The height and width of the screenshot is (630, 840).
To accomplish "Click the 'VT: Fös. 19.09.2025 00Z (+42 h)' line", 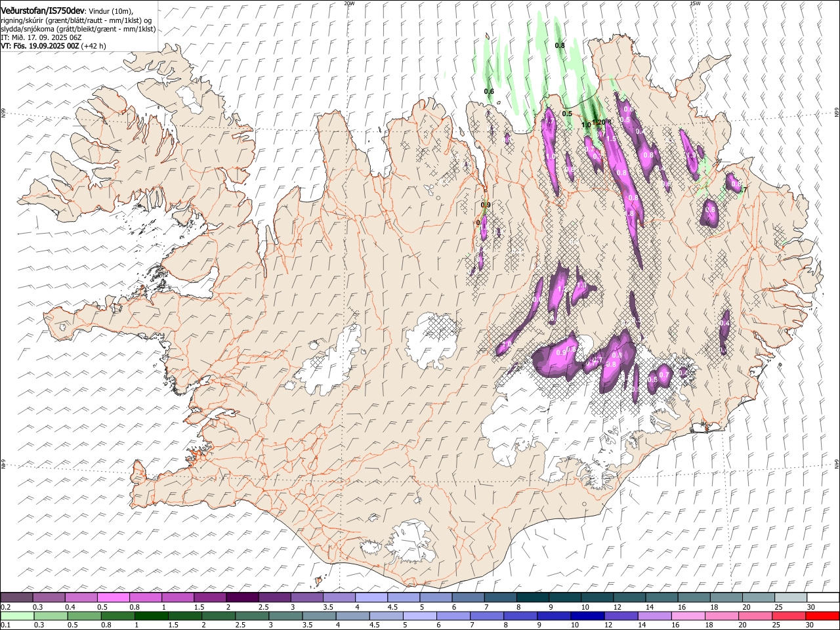I will [x=53, y=46].
